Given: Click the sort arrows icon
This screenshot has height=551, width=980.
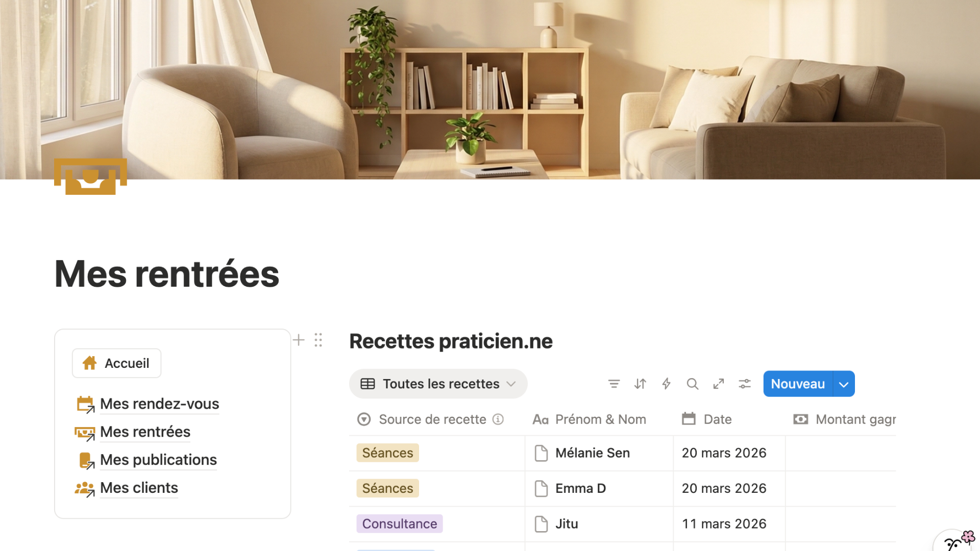Looking at the screenshot, I should point(640,384).
